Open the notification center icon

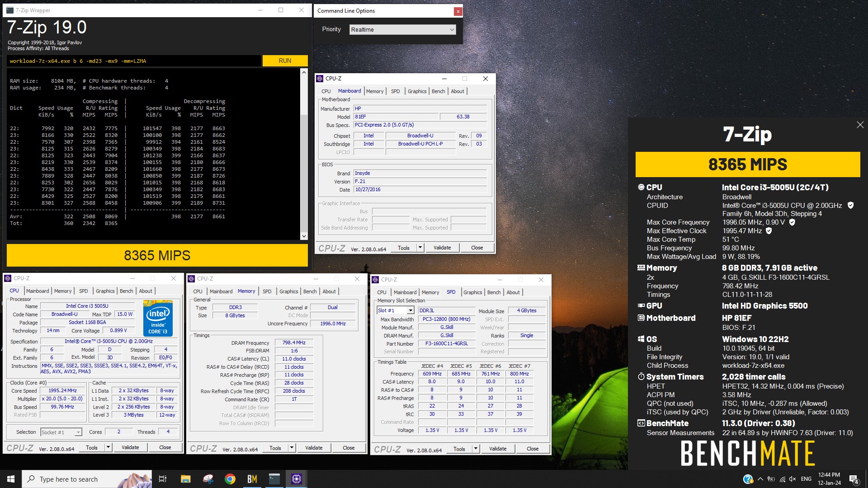tap(854, 479)
